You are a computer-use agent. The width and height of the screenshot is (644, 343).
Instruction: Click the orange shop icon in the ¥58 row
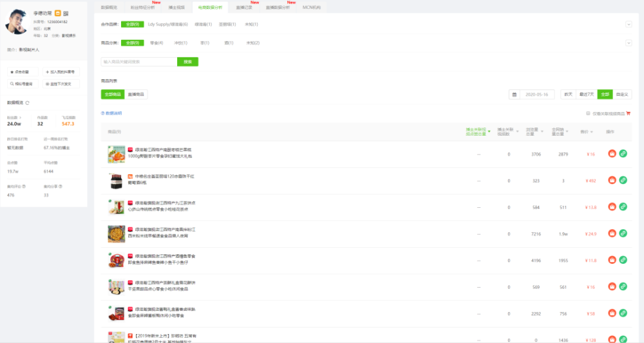coord(612,313)
